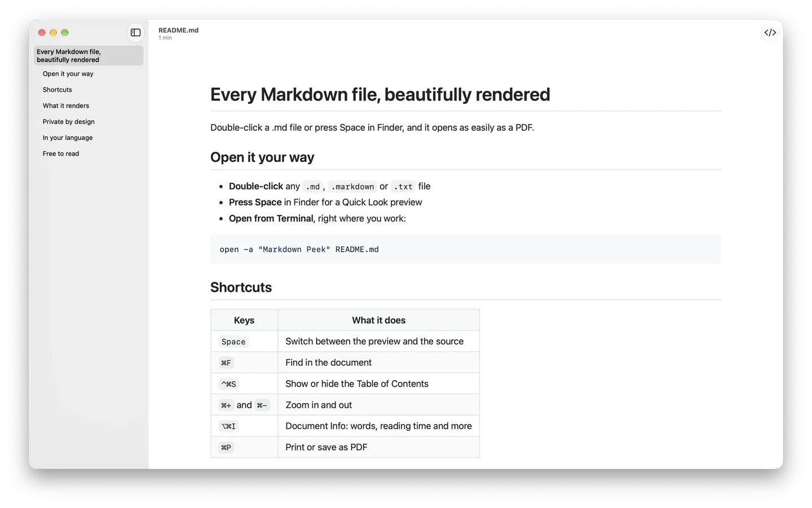Click the '.markdown' inline code
Viewport: 812px width, 508px height.
352,187
